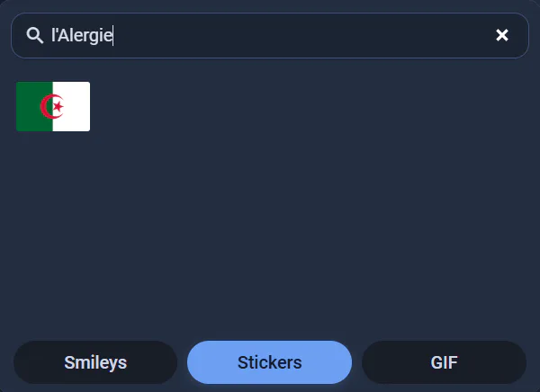This screenshot has height=392, width=540.
Task: Click the highlighted blue Stickers pill
Action: [x=269, y=362]
